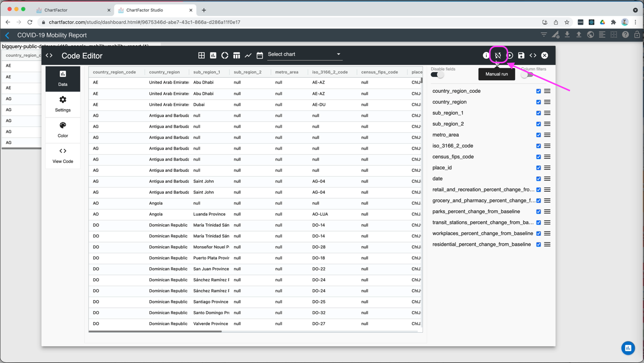
Task: Go back using the blue arrow beside COVID-19 title
Action: tap(7, 35)
